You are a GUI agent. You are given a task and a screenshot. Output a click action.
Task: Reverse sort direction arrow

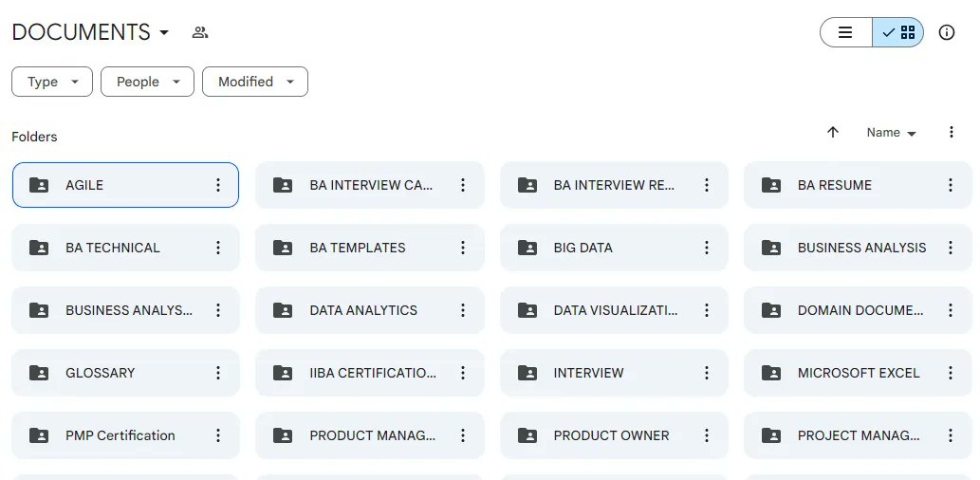coord(833,133)
